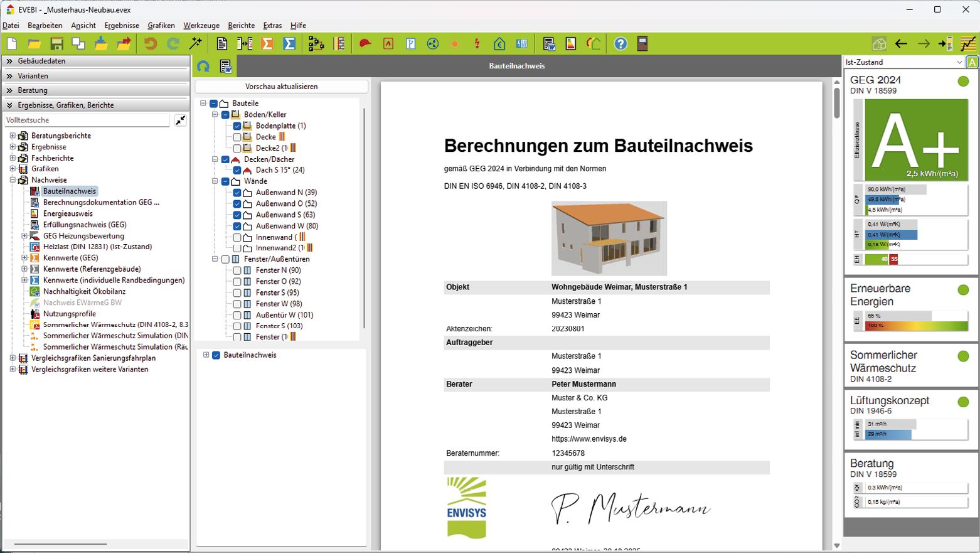This screenshot has height=556, width=980.
Task: Expand the Varianten panel
Action: click(96, 76)
